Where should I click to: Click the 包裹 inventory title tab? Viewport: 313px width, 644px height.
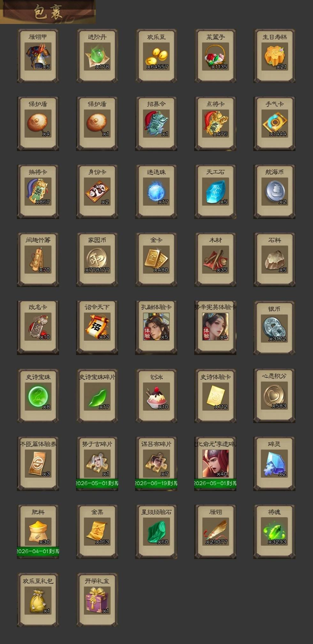point(48,12)
